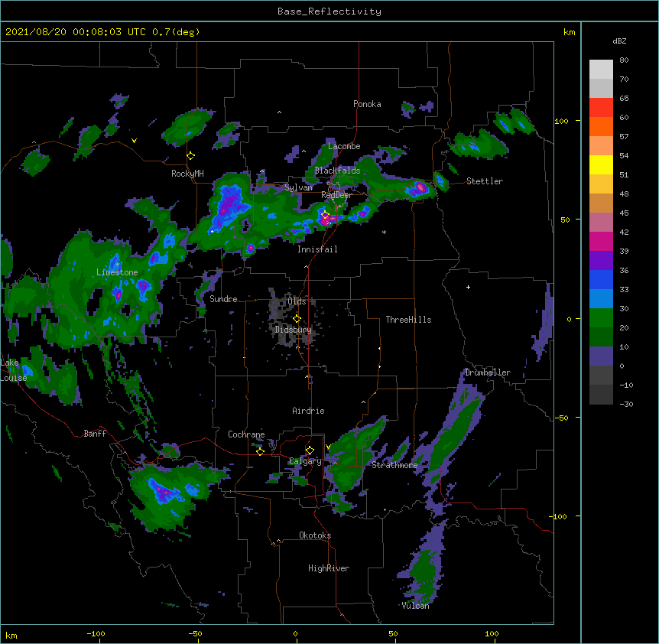Click the Louise label at left edge
The height and width of the screenshot is (644, 659).
tap(14, 378)
